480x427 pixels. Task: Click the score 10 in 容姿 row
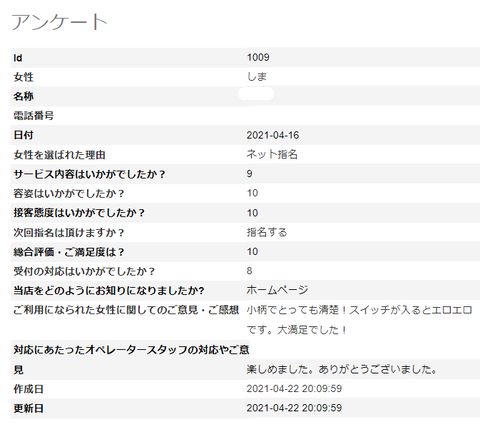252,193
